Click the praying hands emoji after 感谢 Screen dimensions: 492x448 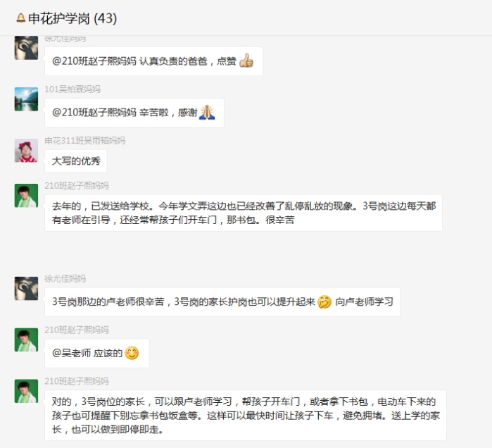coord(207,112)
